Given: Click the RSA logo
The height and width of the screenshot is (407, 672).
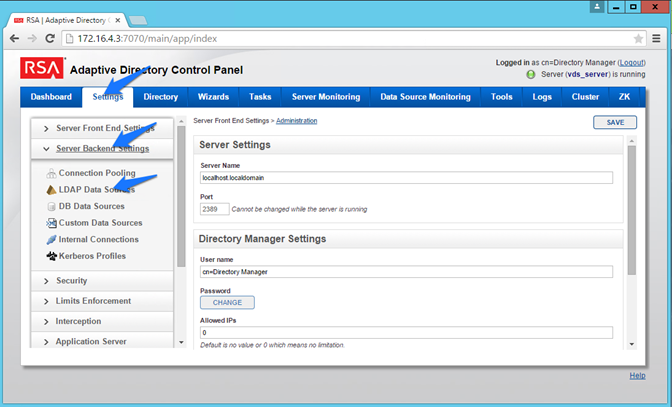Looking at the screenshot, I should coord(42,68).
